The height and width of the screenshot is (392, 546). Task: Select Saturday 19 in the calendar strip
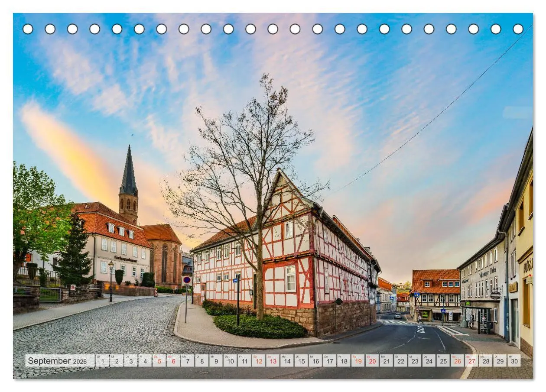(357, 361)
